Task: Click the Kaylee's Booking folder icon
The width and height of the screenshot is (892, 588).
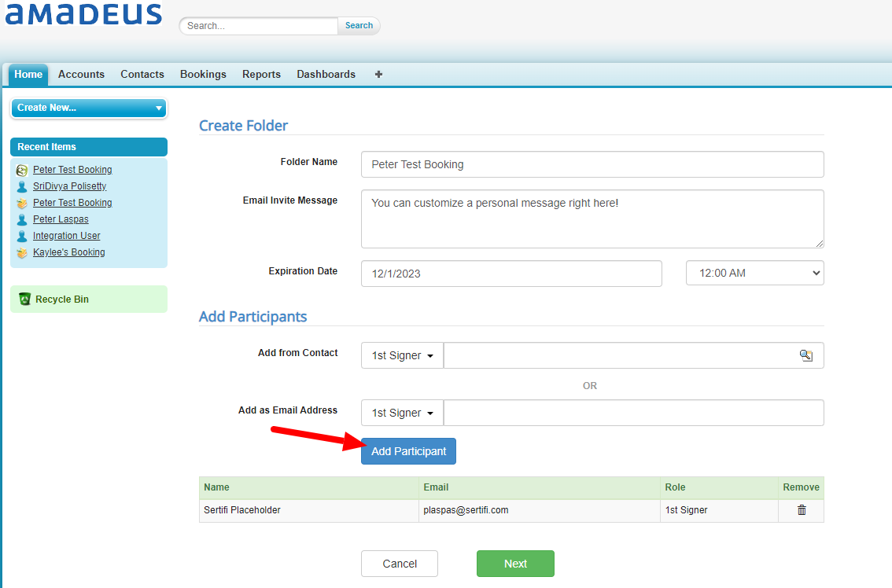Action: coord(22,252)
